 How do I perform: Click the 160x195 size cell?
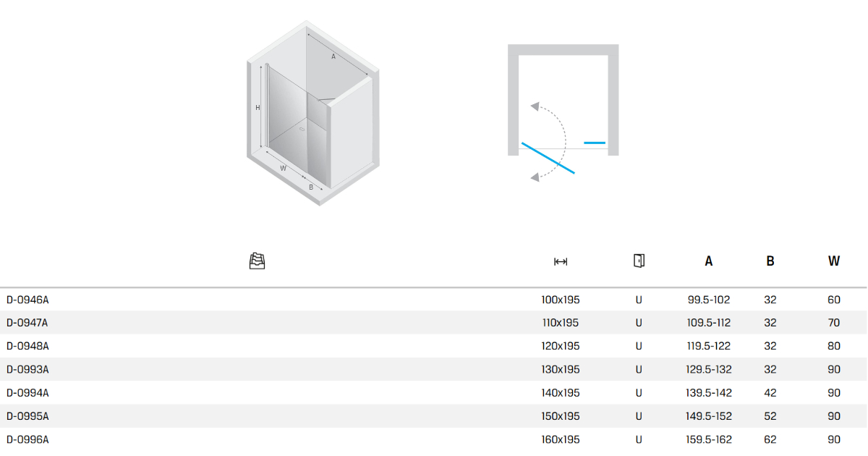coord(561,439)
